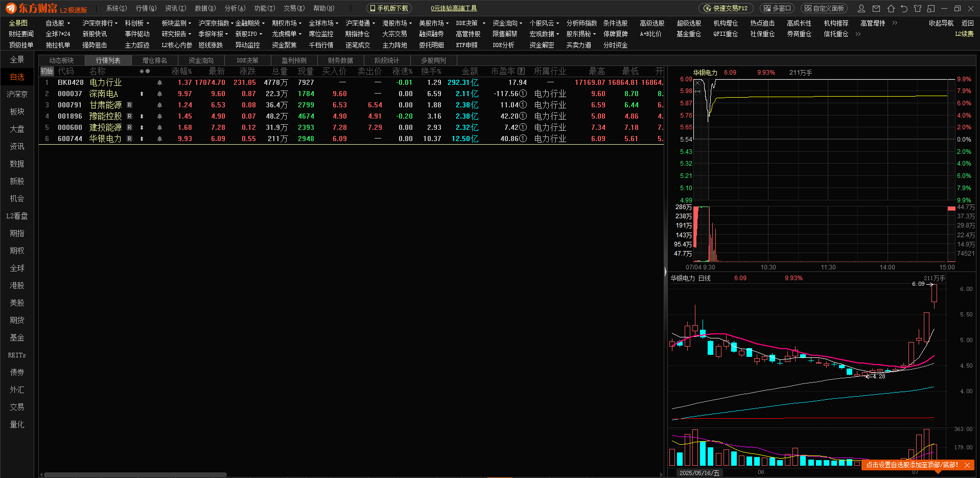The height and width of the screenshot is (478, 980).
Task: Switch to the 盈利预测 tab
Action: (x=294, y=61)
